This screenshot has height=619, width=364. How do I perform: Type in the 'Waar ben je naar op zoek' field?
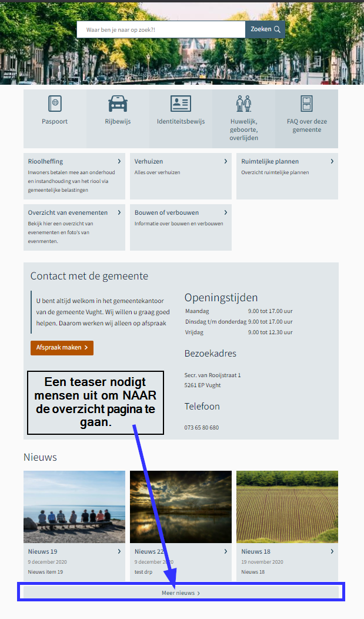click(x=161, y=29)
